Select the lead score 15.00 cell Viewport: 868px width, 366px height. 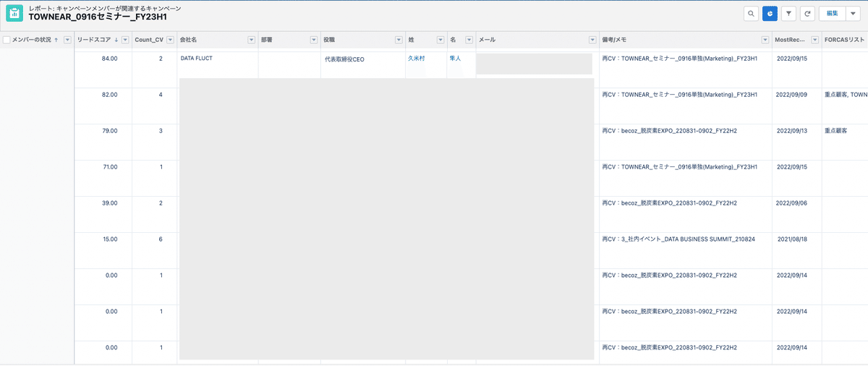pos(103,250)
